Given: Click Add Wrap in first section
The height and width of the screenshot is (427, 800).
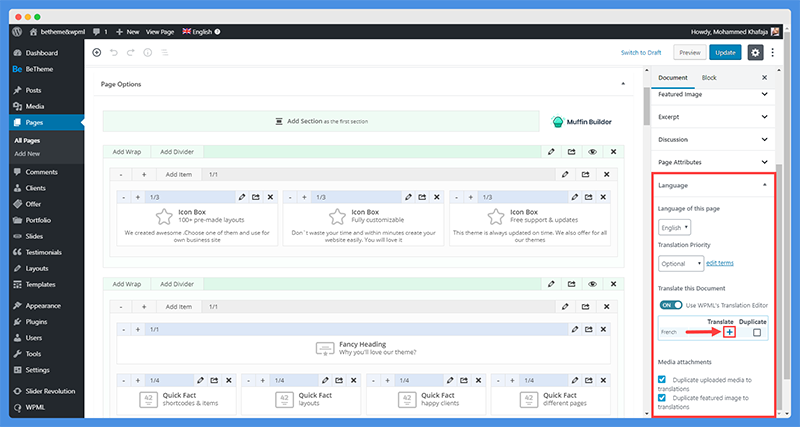Looking at the screenshot, I should 127,152.
